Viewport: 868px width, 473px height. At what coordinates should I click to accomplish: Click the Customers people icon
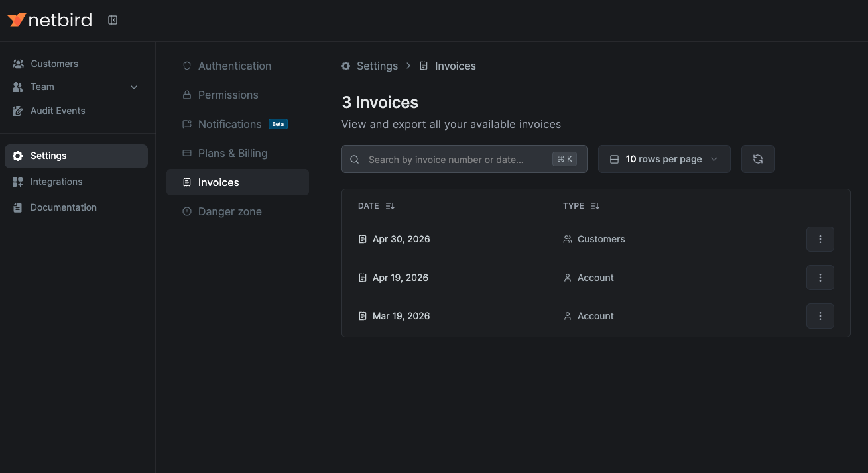point(18,64)
